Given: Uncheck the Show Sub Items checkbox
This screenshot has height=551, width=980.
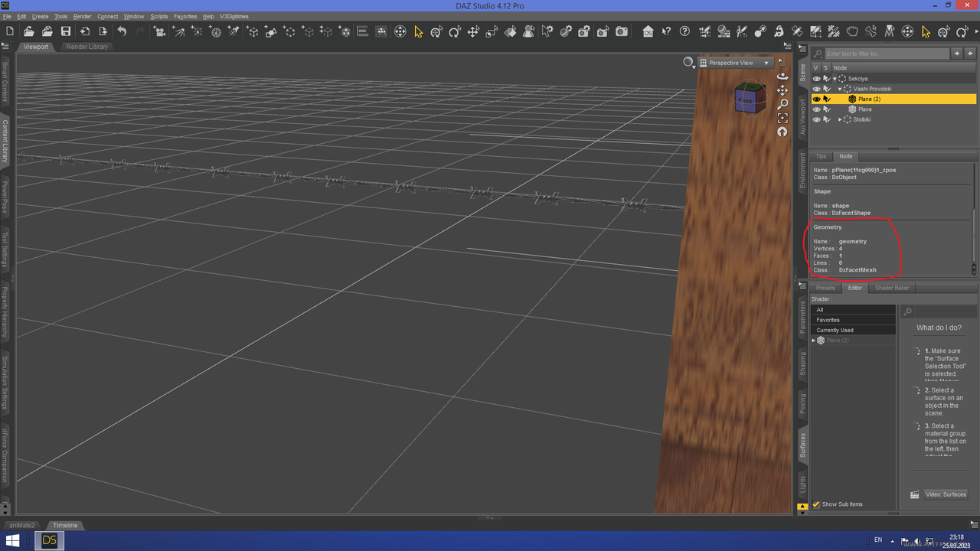Looking at the screenshot, I should click(816, 504).
